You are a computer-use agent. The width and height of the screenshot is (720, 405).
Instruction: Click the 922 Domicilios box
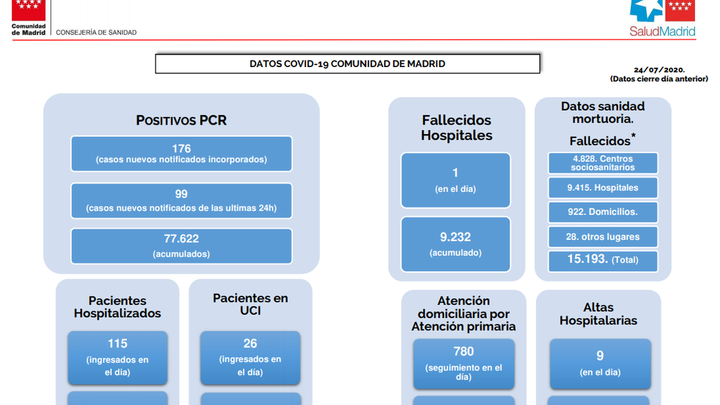603,212
